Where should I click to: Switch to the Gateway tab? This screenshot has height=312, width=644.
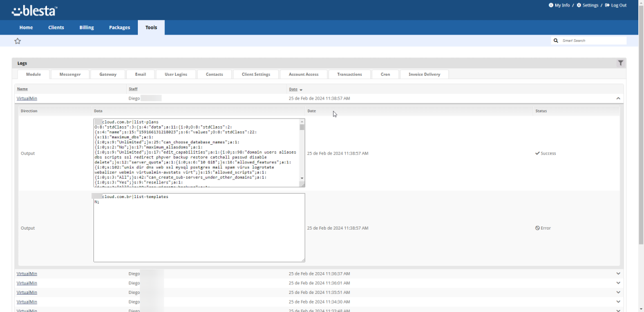pyautogui.click(x=108, y=75)
